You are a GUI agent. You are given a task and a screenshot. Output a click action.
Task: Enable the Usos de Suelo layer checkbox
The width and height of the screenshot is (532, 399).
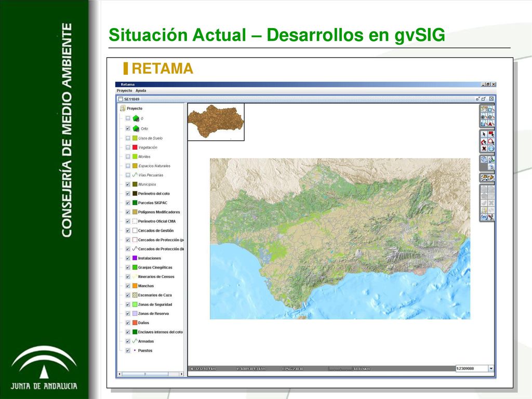click(128, 138)
